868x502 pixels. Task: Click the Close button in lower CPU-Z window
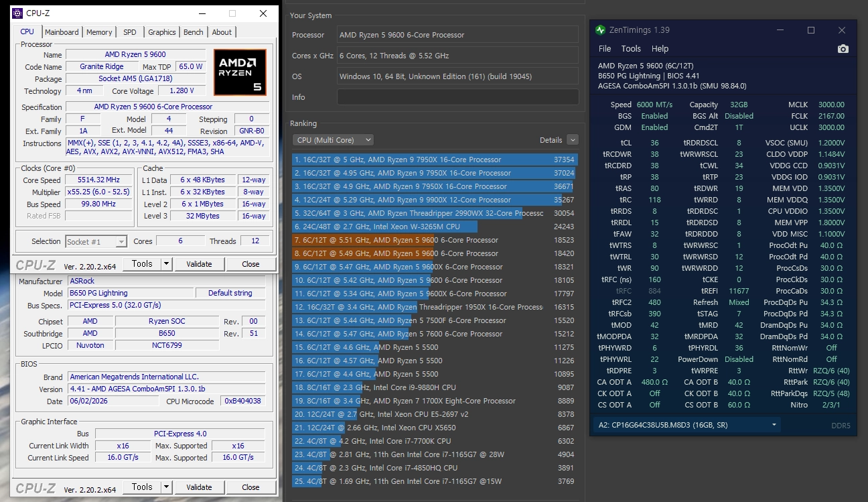tap(250, 487)
